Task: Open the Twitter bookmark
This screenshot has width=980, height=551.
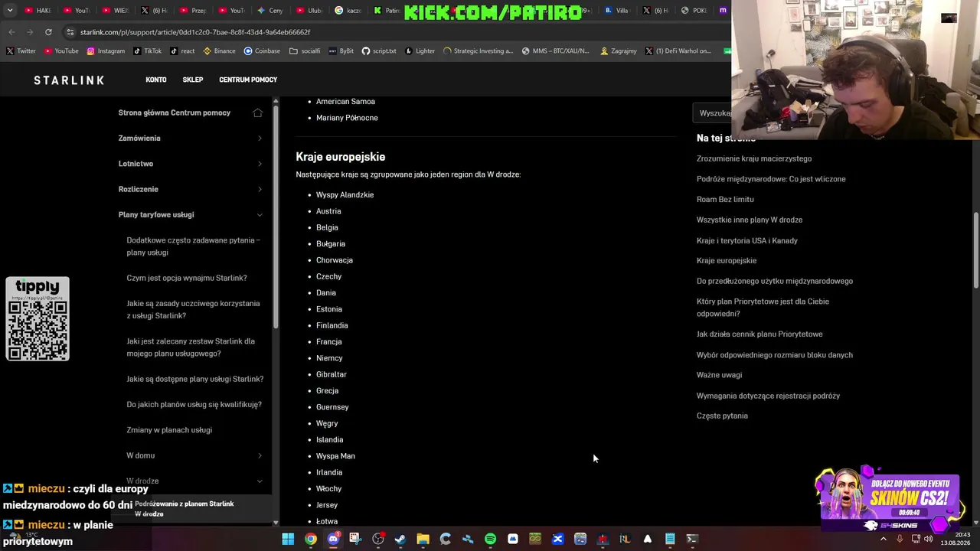Action: click(x=21, y=51)
